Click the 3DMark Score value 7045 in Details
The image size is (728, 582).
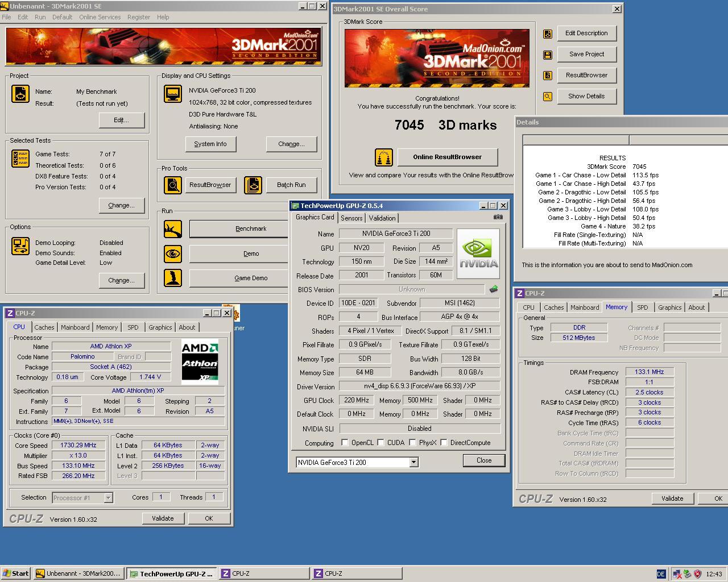coord(639,167)
